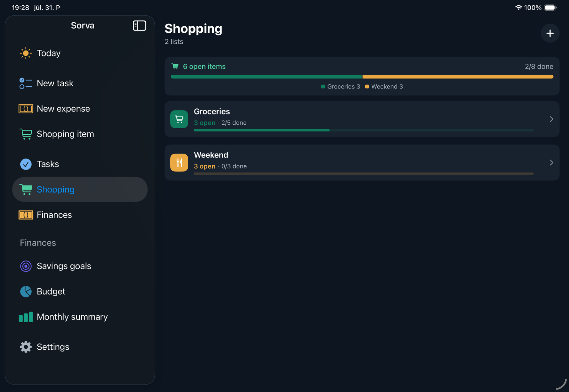569x392 pixels.
Task: Open the Groceries list row
Action: click(x=362, y=119)
